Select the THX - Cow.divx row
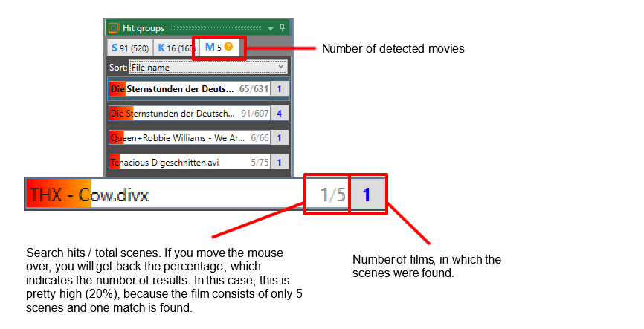644x329 pixels. (x=205, y=195)
